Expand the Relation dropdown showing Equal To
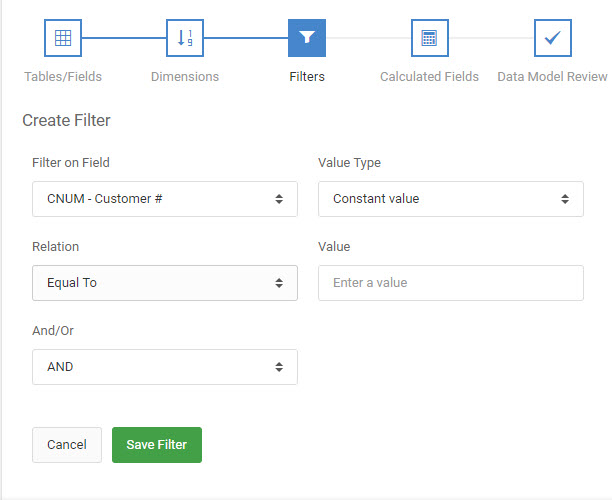Image resolution: width=612 pixels, height=500 pixels. pyautogui.click(x=165, y=283)
